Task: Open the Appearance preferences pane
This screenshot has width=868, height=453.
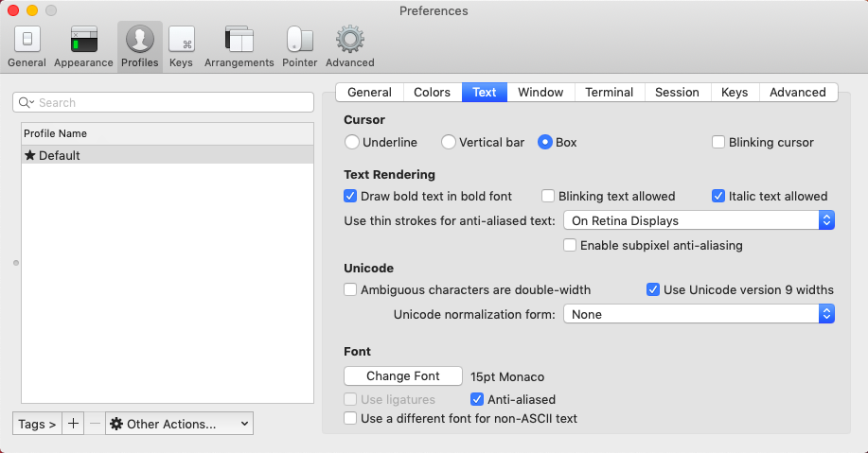Action: tap(83, 46)
